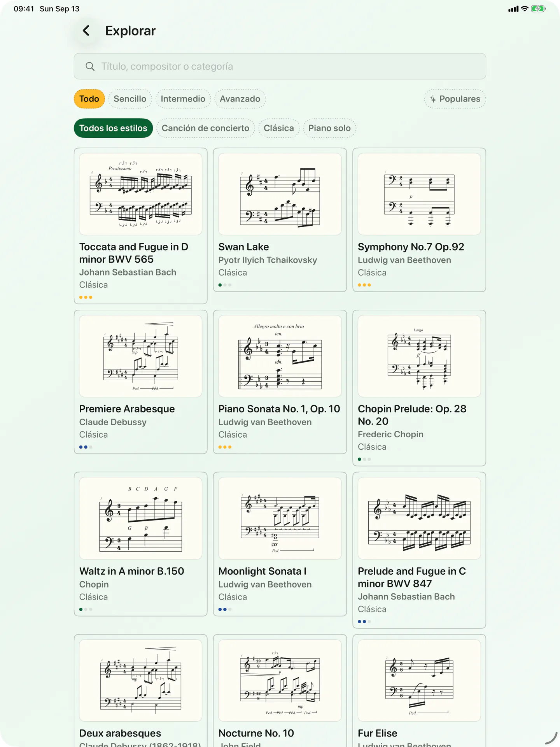Click the Fur Elise title
Screen dimensions: 560x747
[378, 733]
